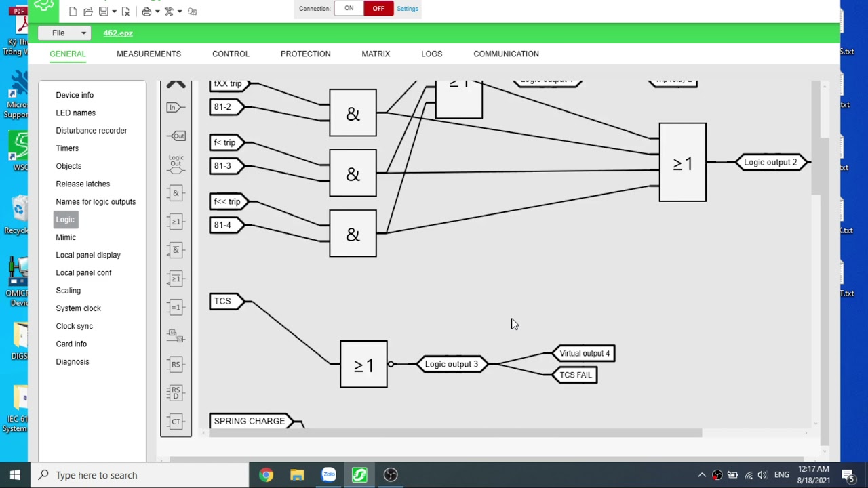Open the CONTROL tab
The image size is (868, 488).
pyautogui.click(x=231, y=54)
